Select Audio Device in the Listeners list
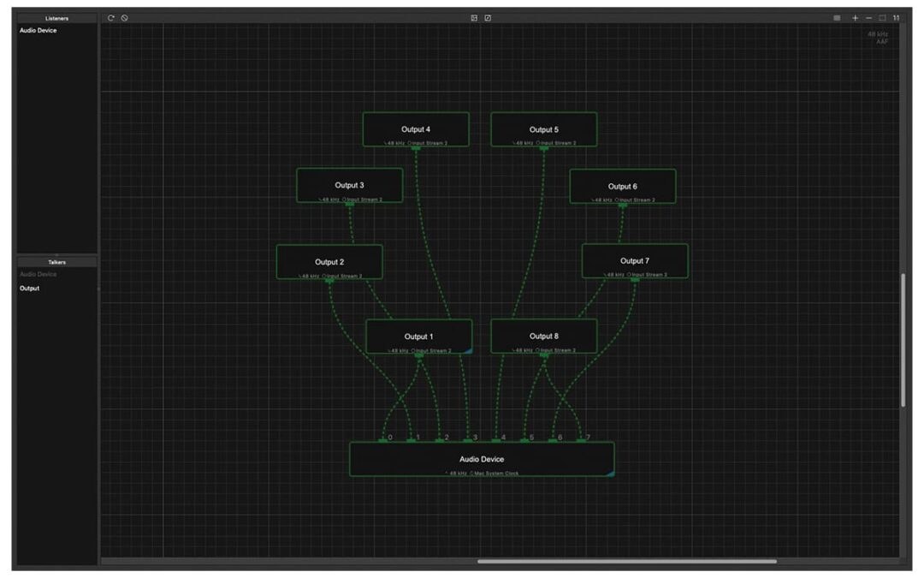924x578 pixels. [x=38, y=30]
